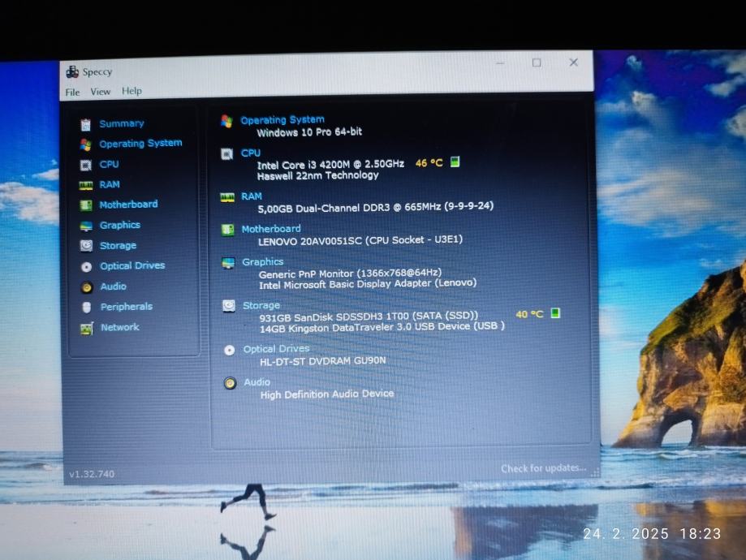
Task: Click the CPU temperature indicator icon
Action: [455, 162]
